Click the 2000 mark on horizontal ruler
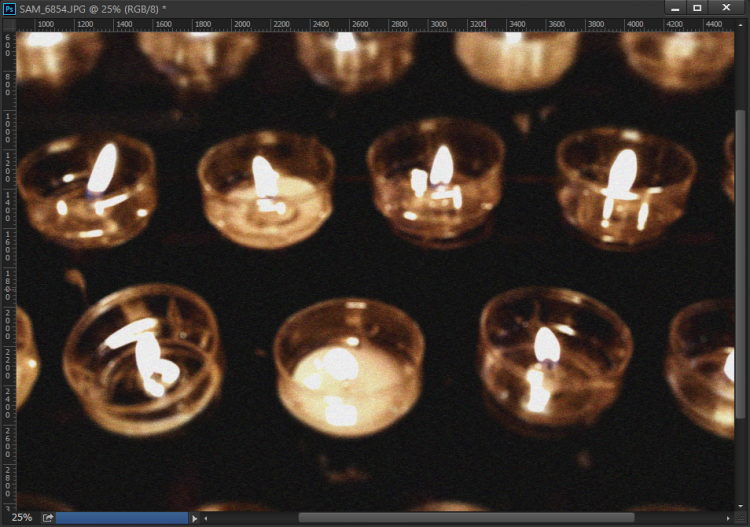The image size is (750, 527). (x=242, y=24)
